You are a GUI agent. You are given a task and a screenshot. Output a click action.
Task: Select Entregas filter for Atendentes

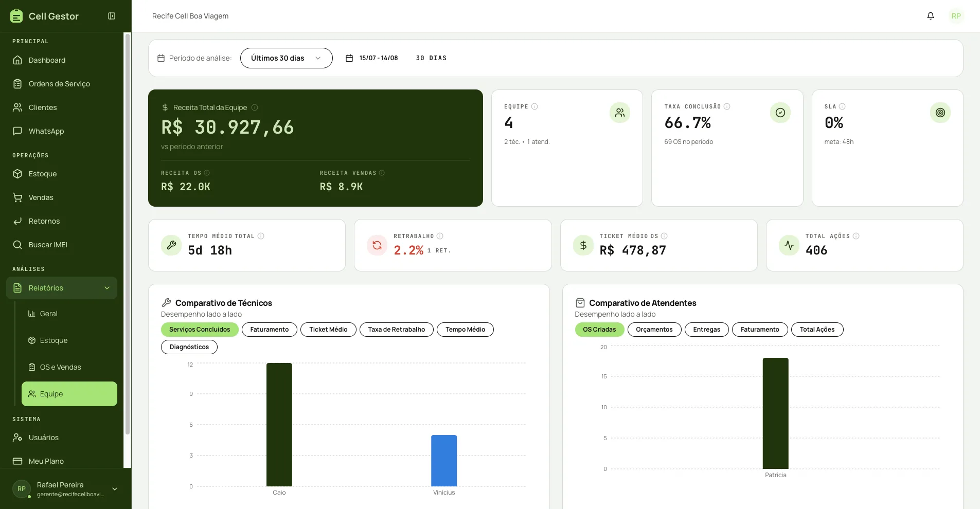[x=707, y=330]
